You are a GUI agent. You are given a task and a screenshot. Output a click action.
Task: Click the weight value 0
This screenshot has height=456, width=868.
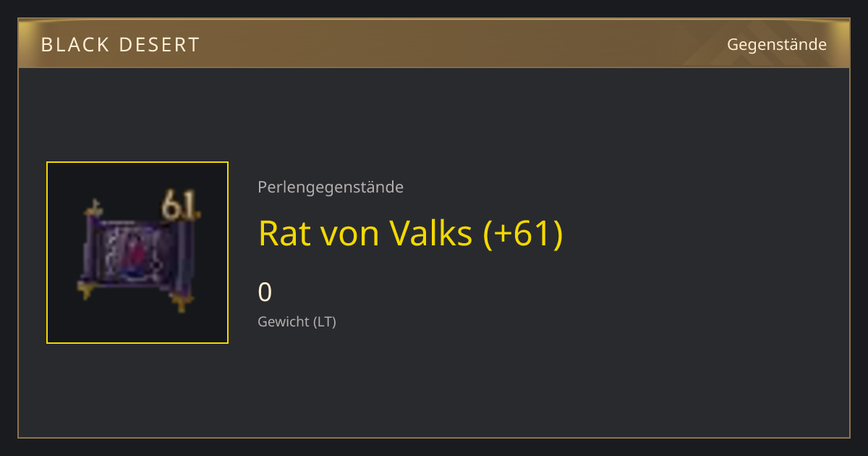coord(265,292)
